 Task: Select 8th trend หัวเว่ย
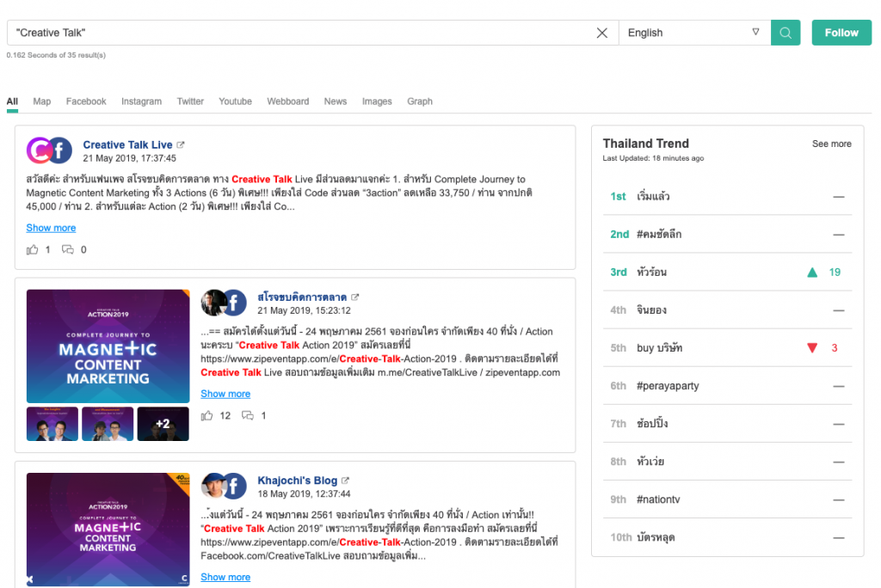[728, 462]
